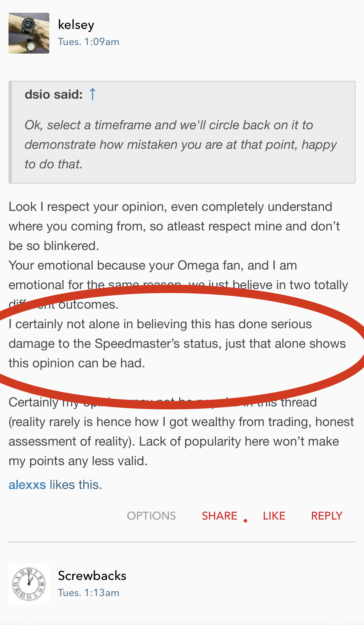Jump to original post via up arrow
Screen dimensions: 364x625
pos(92,94)
